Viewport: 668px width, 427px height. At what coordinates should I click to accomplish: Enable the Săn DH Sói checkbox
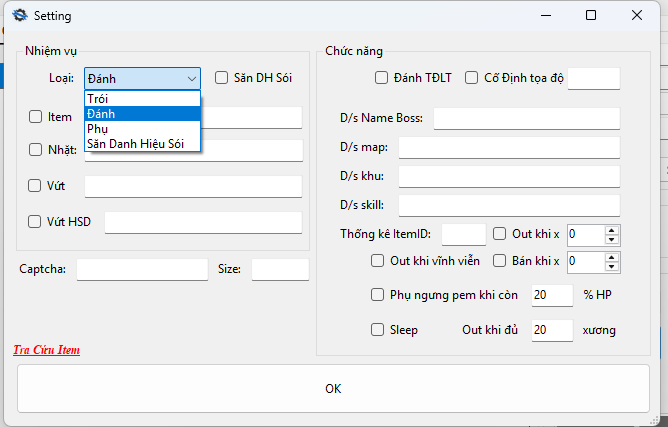click(x=223, y=78)
